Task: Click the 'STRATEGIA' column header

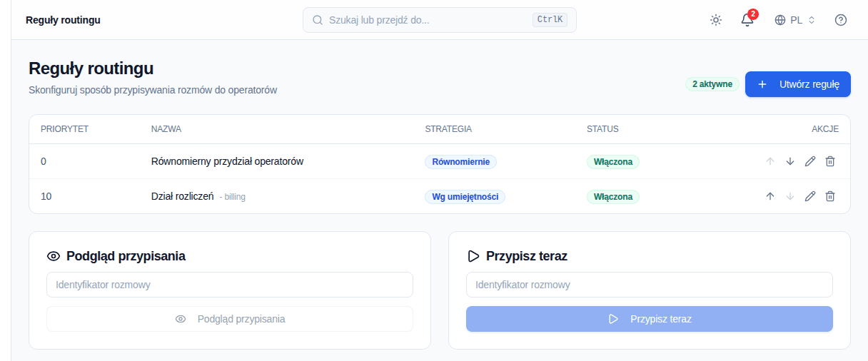Action: tap(448, 129)
